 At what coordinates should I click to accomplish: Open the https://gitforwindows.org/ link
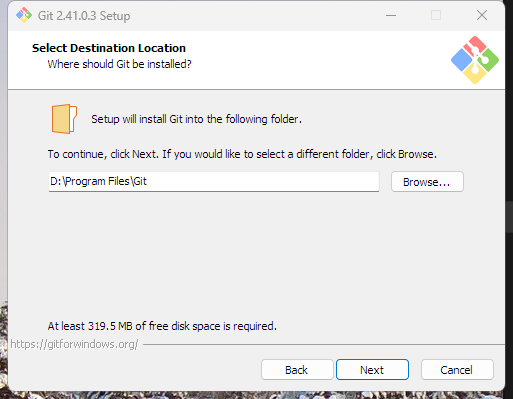point(74,344)
